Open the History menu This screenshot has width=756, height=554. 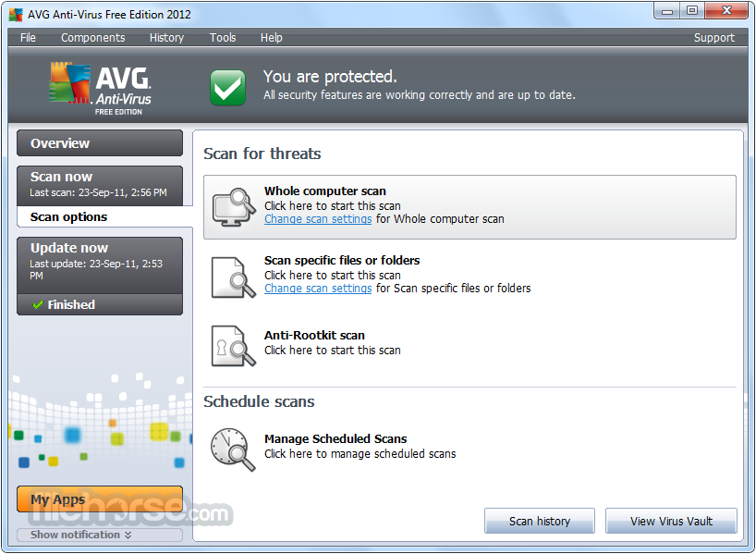(x=167, y=38)
